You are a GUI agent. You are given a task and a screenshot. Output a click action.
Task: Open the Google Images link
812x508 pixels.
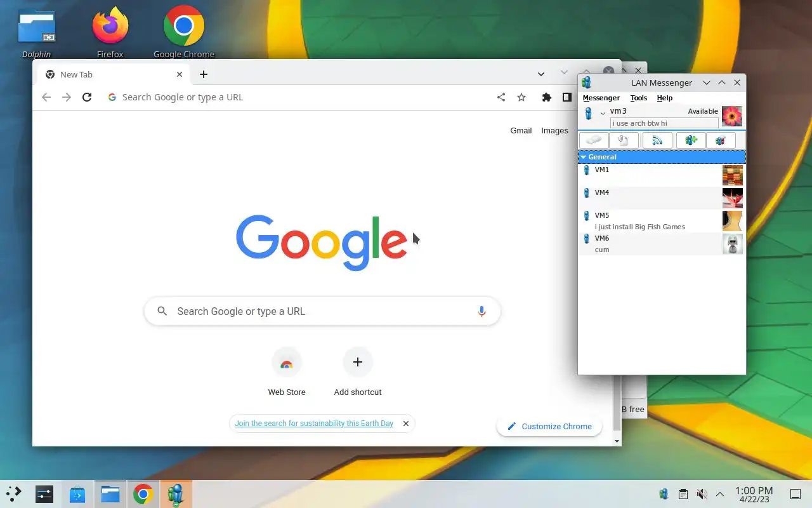click(554, 130)
